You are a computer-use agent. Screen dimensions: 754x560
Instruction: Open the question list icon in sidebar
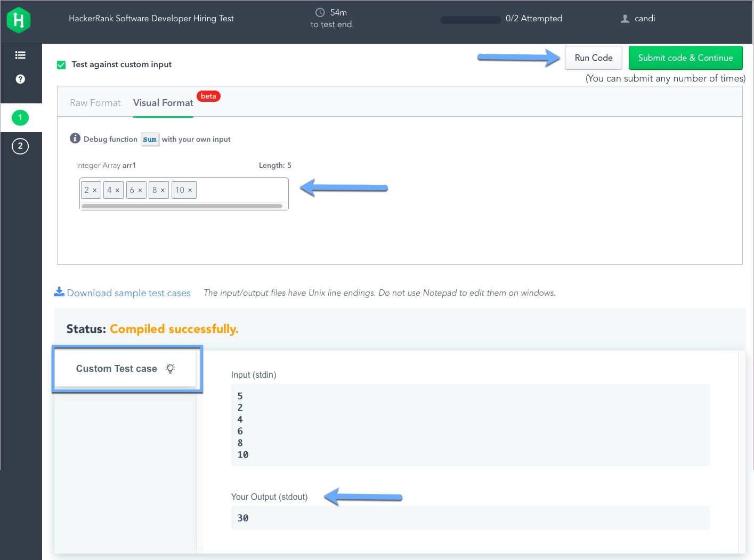pyautogui.click(x=20, y=55)
